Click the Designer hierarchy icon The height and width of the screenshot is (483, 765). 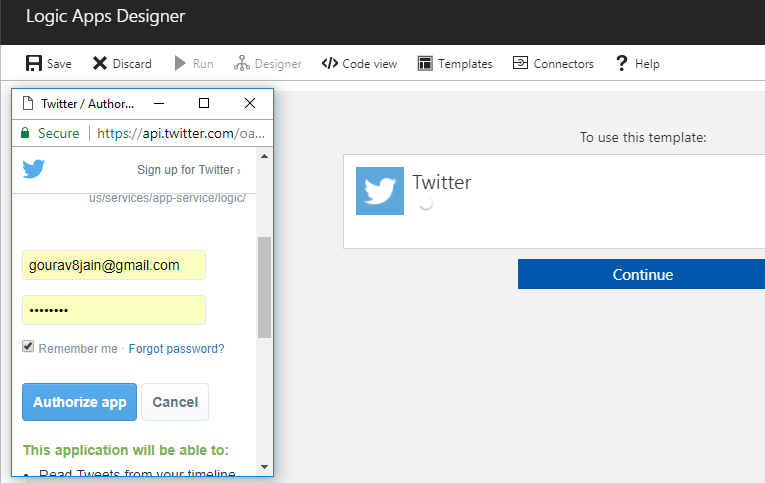pos(242,63)
